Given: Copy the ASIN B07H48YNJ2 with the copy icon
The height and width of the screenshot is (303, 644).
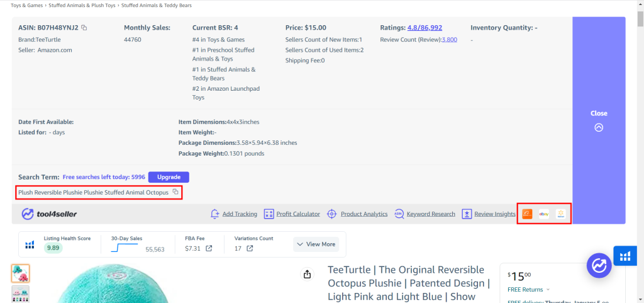Looking at the screenshot, I should pyautogui.click(x=84, y=28).
